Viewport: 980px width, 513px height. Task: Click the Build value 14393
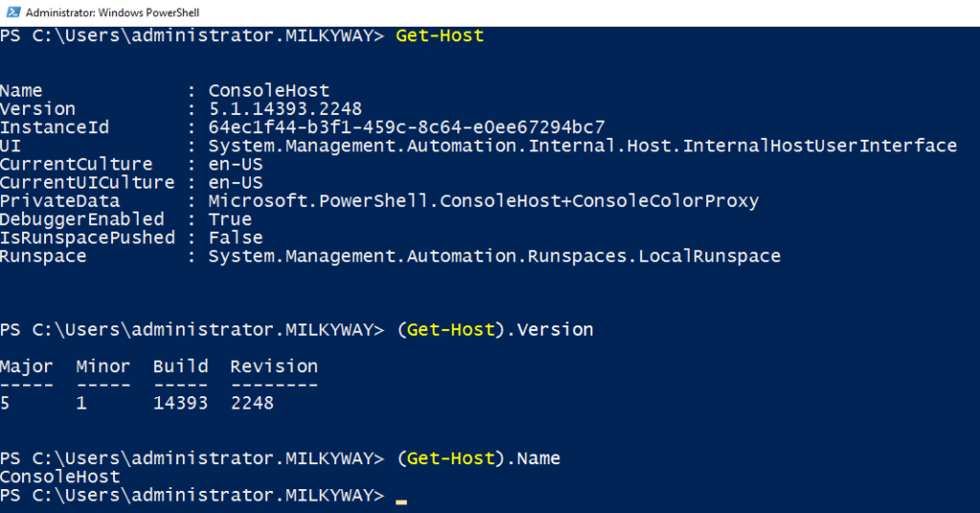point(181,403)
